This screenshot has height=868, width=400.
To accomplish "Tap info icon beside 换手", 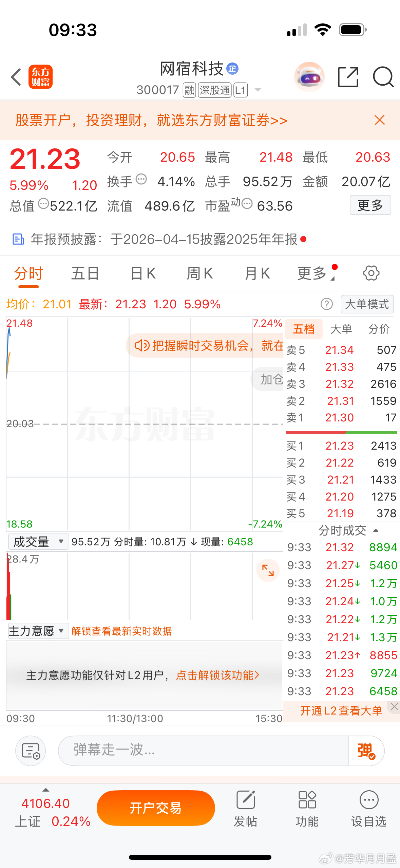I will pyautogui.click(x=141, y=179).
